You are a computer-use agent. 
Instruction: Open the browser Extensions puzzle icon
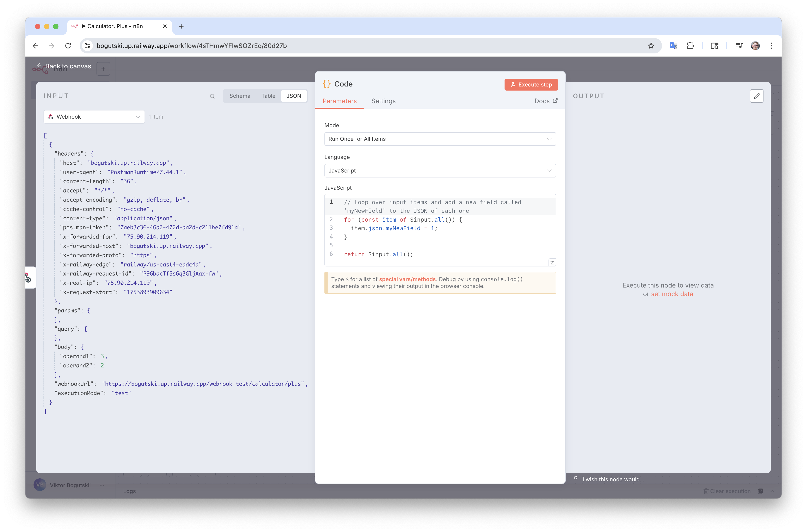(690, 46)
